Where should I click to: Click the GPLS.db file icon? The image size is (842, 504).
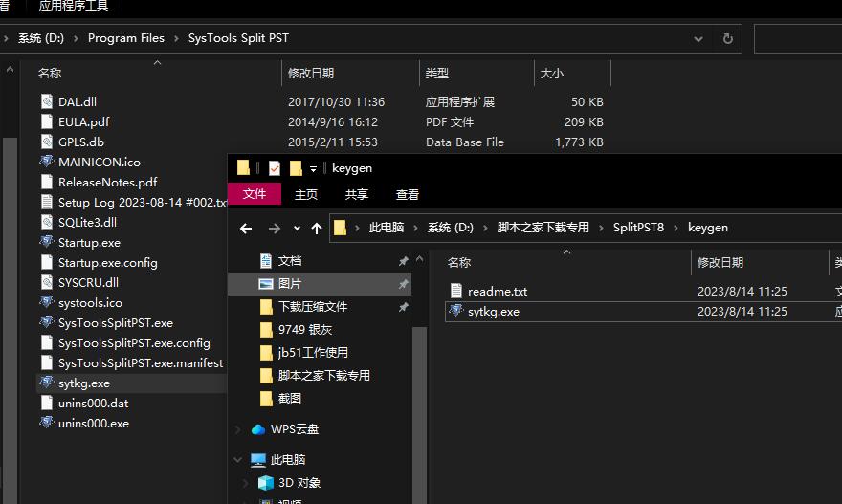pos(47,142)
